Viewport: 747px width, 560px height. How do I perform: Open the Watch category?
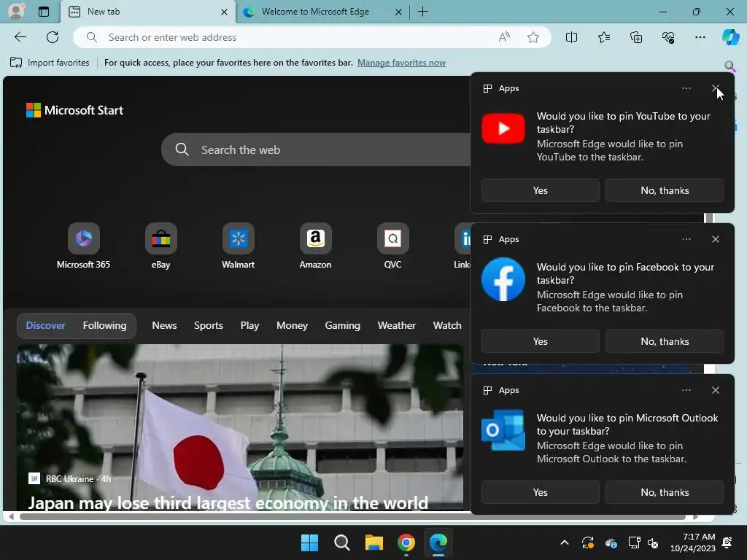click(x=447, y=325)
